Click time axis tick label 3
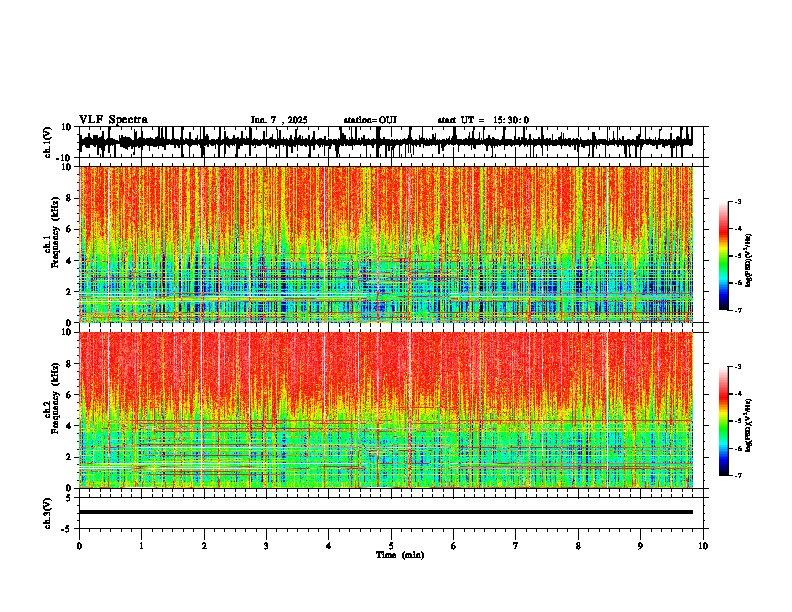The width and height of the screenshot is (792, 612). 266,546
